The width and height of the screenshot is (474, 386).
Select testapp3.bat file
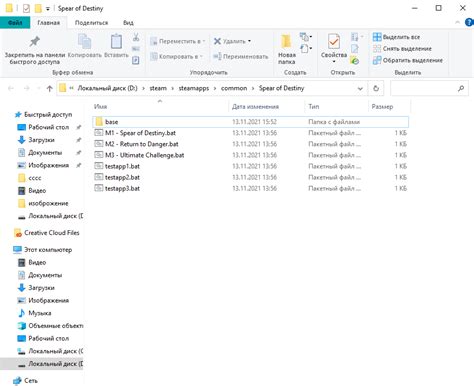250,188
